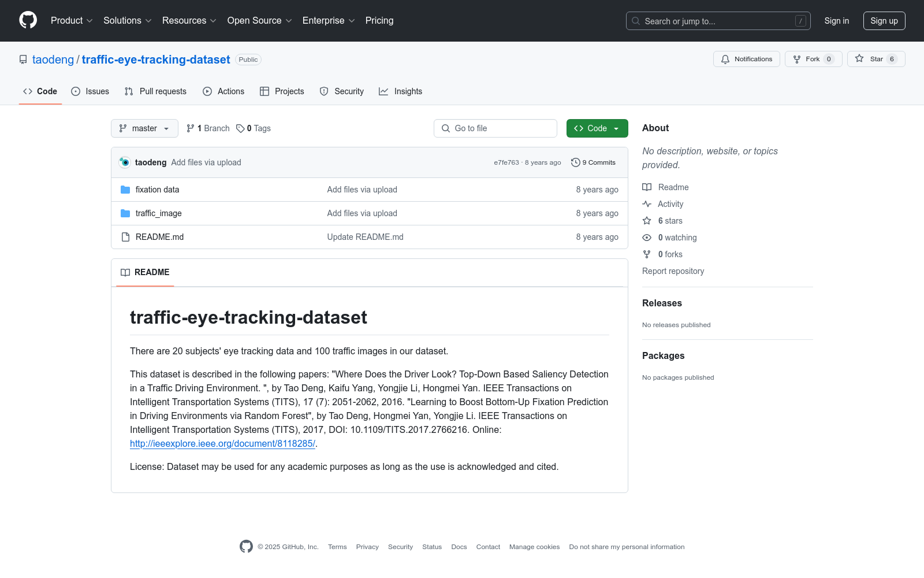
Task: Click the Public visibility badge
Action: tap(248, 60)
